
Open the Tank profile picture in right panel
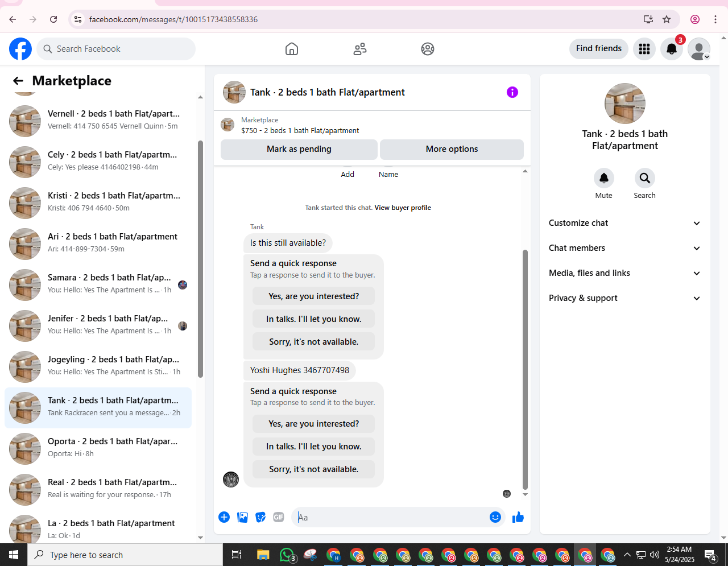coord(625,104)
